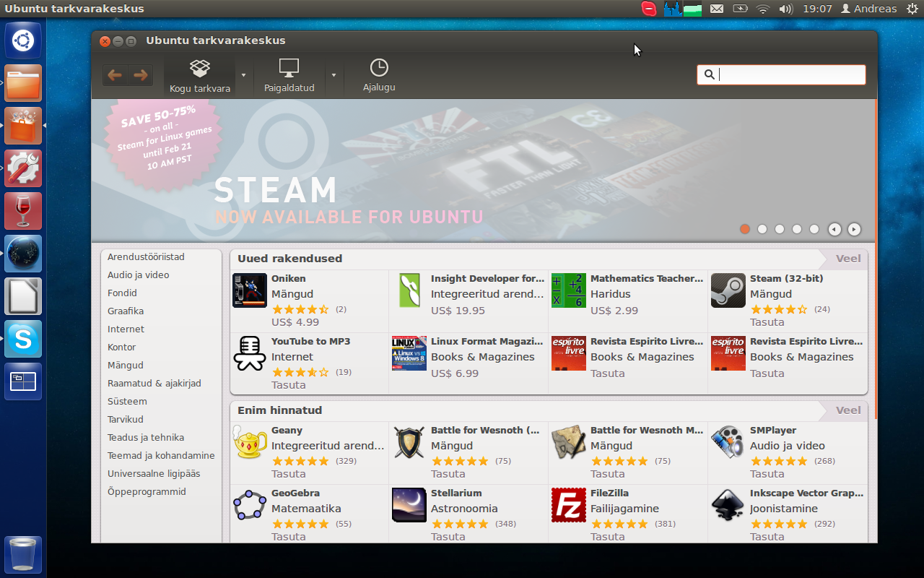Open the FileZilla app icon

[x=569, y=505]
